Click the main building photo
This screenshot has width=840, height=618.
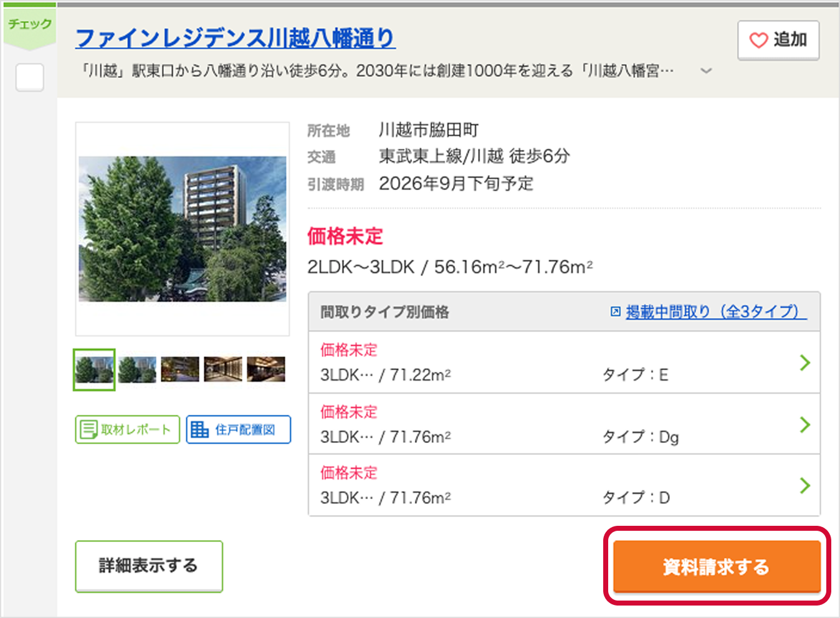tap(183, 229)
